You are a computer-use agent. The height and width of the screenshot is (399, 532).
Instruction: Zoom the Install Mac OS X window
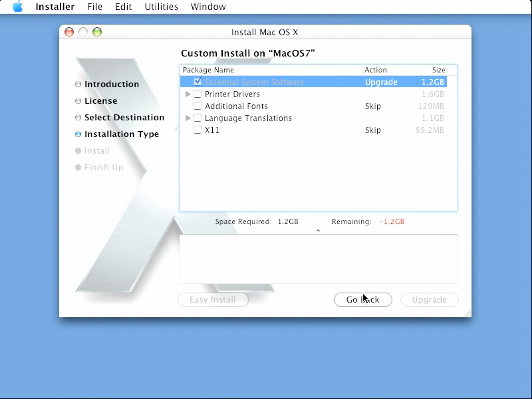(x=97, y=32)
